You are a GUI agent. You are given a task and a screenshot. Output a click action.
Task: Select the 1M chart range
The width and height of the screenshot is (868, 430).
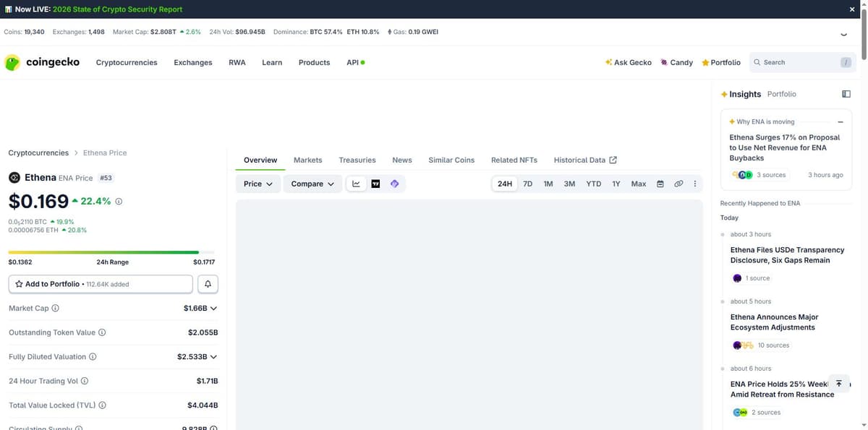548,184
